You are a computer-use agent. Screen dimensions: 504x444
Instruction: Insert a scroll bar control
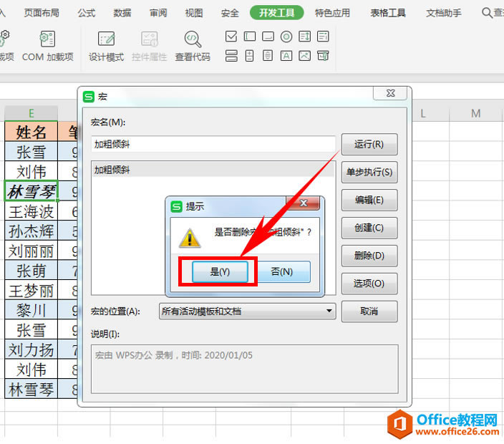pos(268,56)
